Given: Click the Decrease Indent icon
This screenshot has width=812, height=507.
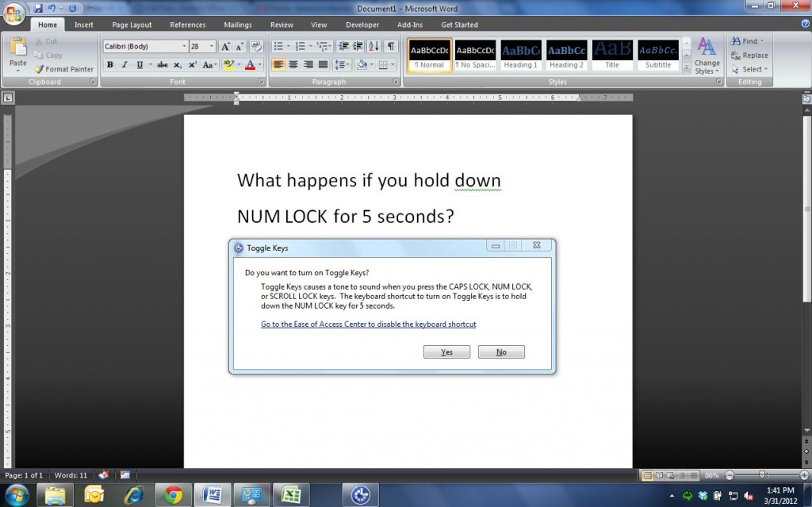Looking at the screenshot, I should (343, 47).
